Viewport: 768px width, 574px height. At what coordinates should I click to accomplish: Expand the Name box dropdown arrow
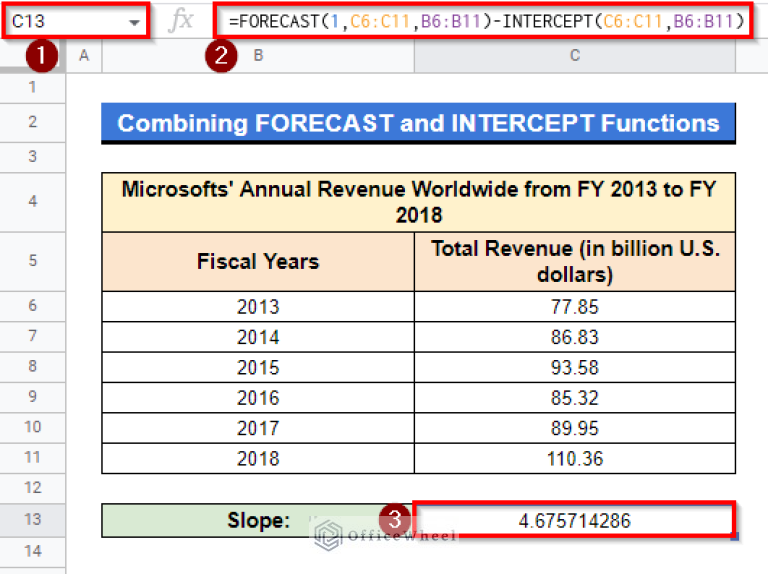pos(134,21)
